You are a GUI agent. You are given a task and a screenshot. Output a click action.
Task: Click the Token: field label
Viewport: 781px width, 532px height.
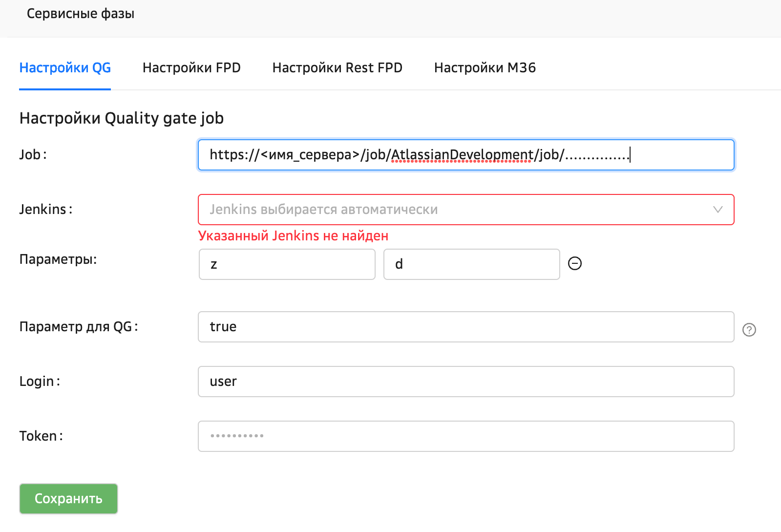41,436
